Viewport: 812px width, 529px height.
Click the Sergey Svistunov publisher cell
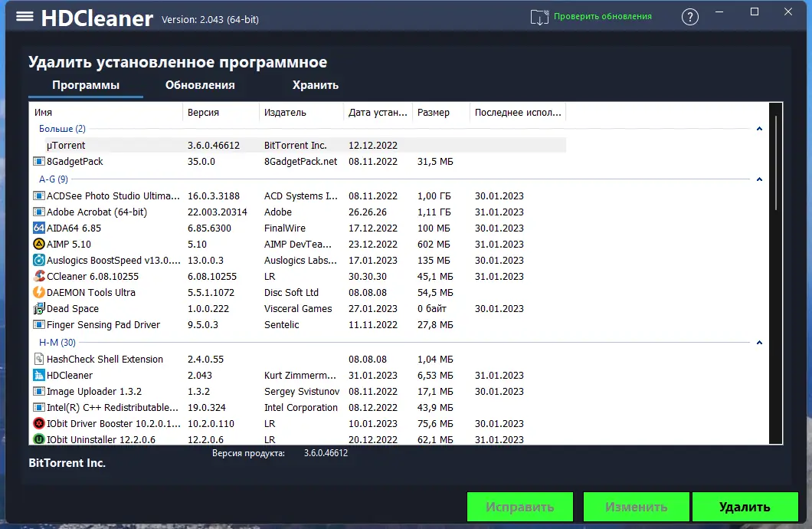[x=302, y=391]
